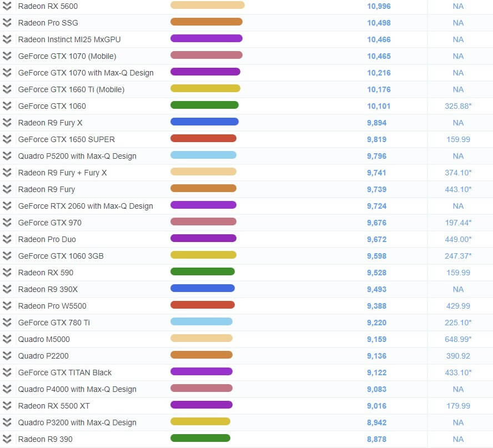Click the price 197.44*
The width and height of the screenshot is (493, 448).
point(458,223)
